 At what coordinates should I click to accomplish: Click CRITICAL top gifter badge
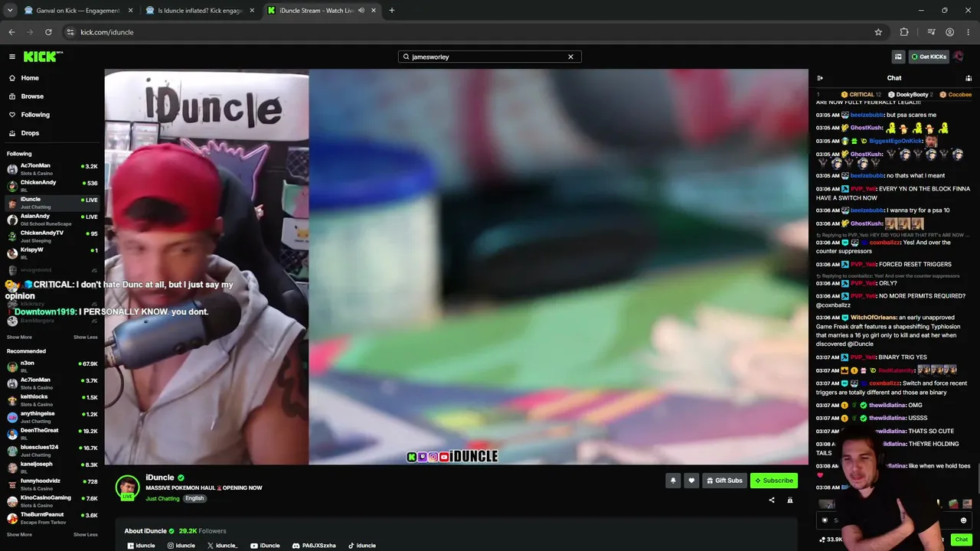[x=861, y=95]
